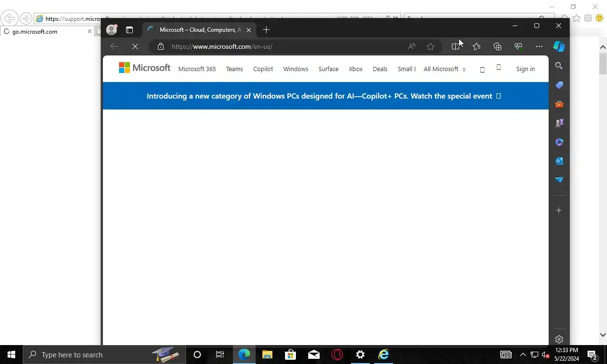The width and height of the screenshot is (607, 364).
Task: Open Edge sidebar settings gear
Action: (x=559, y=339)
